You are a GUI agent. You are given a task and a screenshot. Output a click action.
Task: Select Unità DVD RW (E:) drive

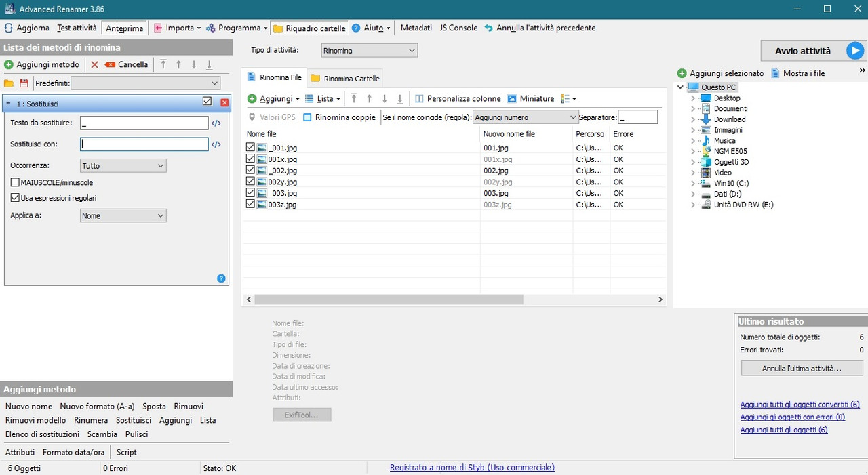pyautogui.click(x=743, y=204)
